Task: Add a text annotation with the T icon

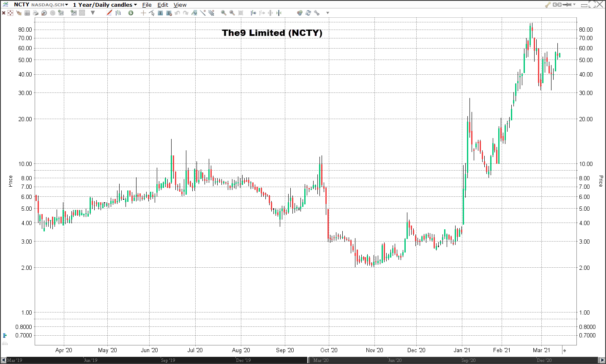Action: tap(160, 13)
